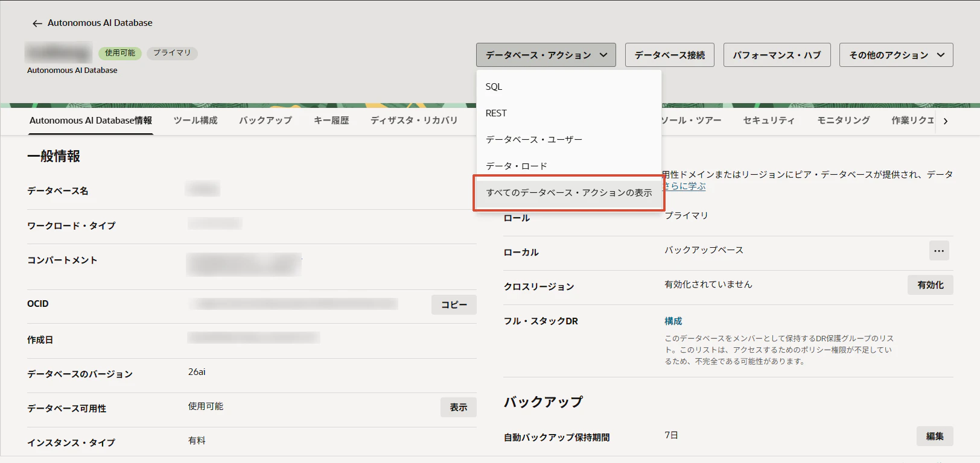Follow the さらに学ぶ link
The width and height of the screenshot is (980, 463).
[x=684, y=186]
